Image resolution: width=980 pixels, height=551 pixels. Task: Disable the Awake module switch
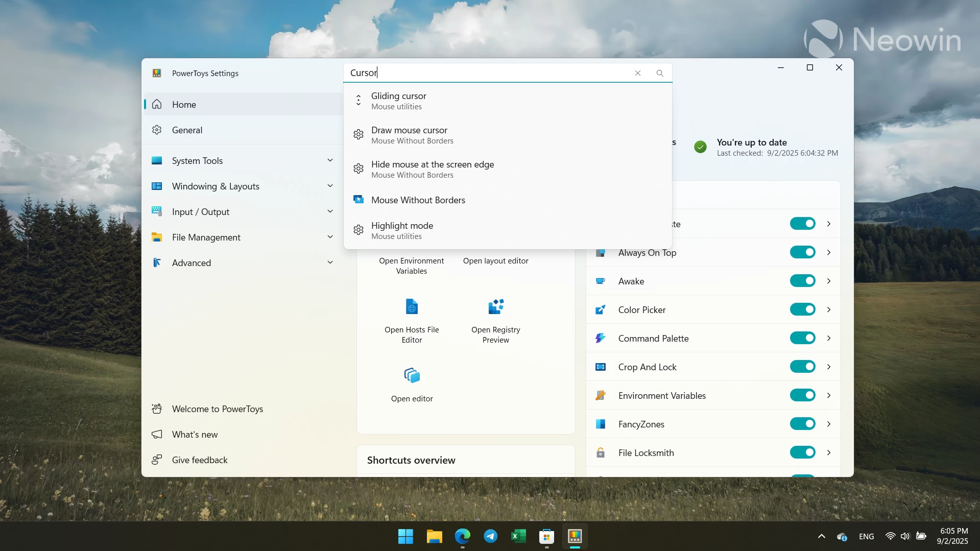coord(802,281)
